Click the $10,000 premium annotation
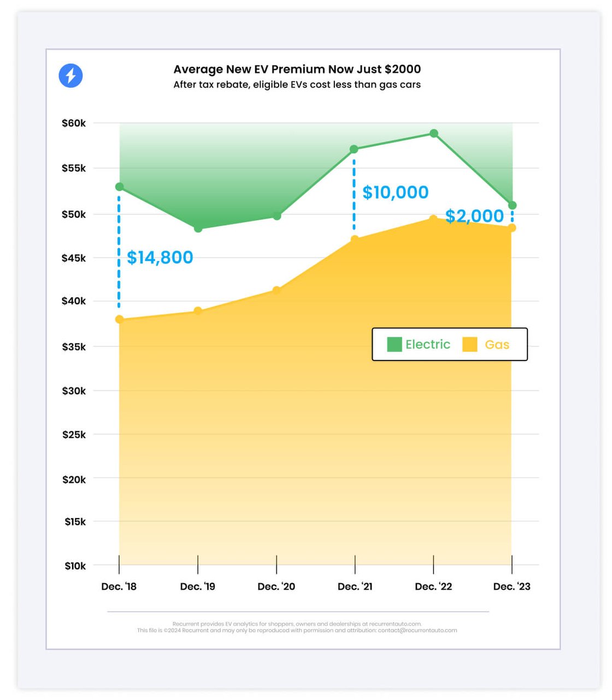 (396, 192)
